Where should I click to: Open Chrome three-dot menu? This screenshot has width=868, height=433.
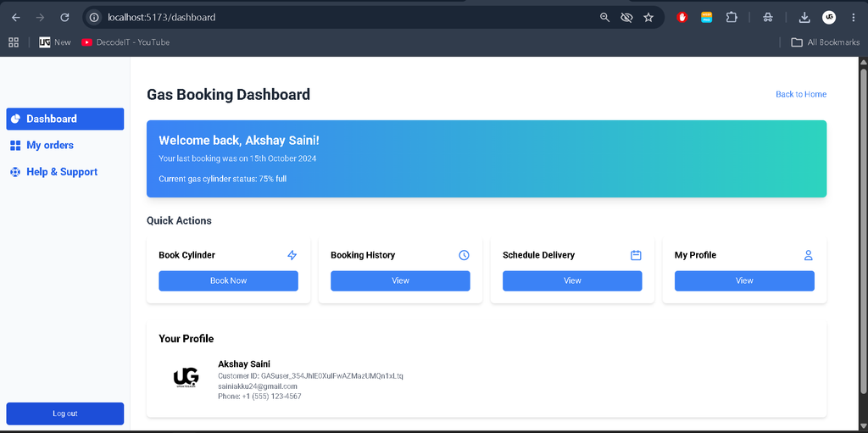pos(853,18)
